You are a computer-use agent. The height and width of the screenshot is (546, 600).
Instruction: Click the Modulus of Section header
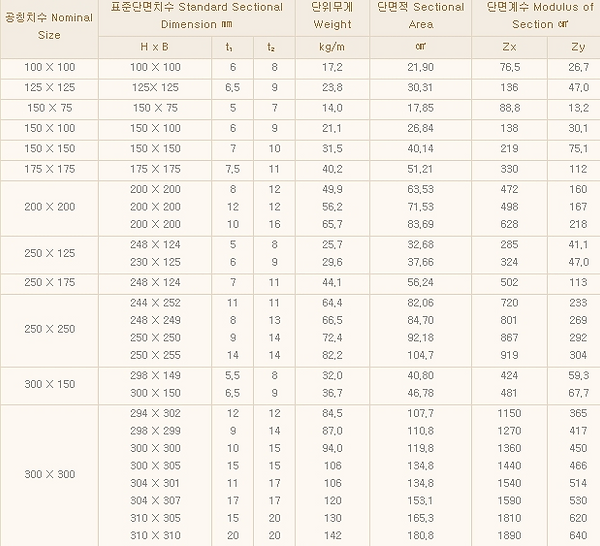541,14
